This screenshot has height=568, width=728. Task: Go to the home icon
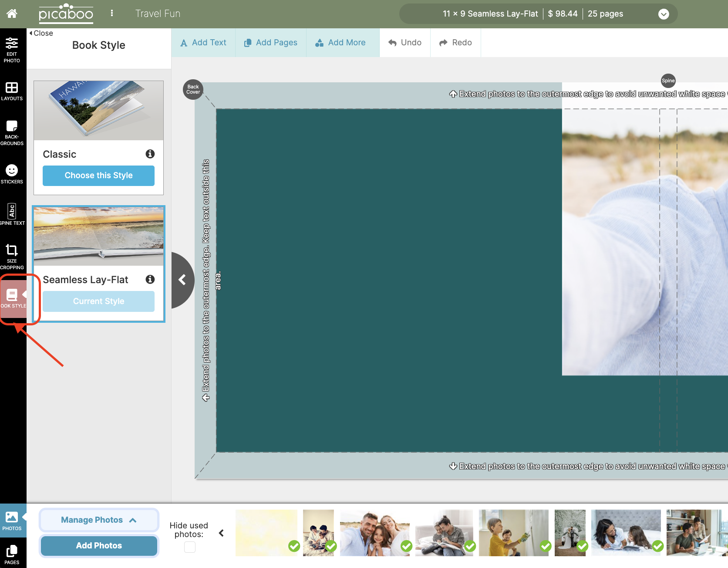click(12, 14)
